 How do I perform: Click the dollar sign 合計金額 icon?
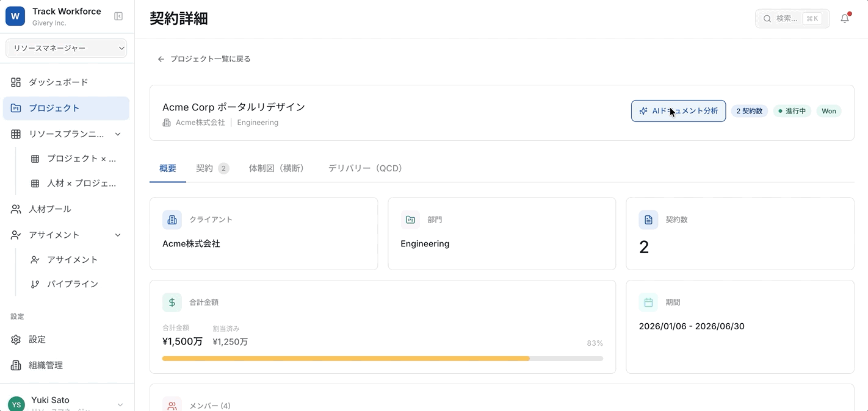(x=172, y=302)
